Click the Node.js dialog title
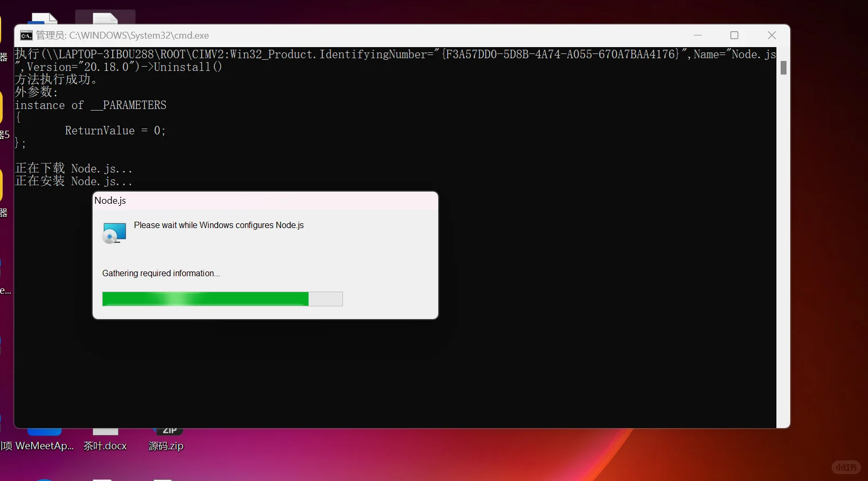 pos(110,201)
